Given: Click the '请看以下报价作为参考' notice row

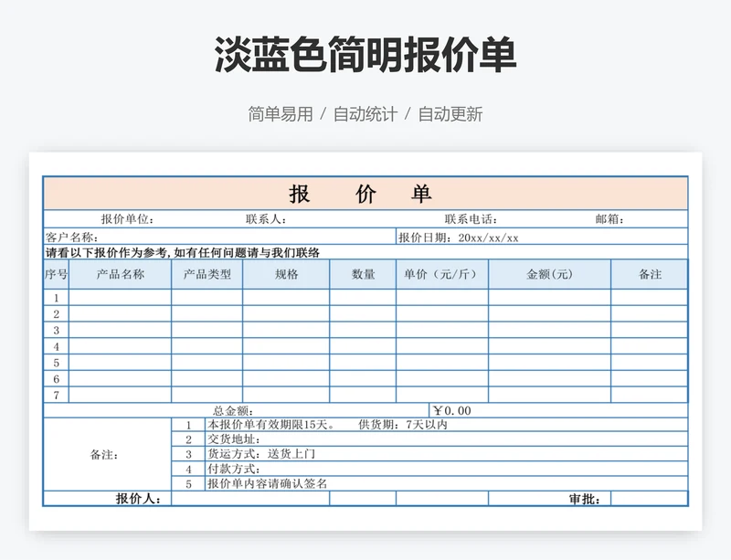Looking at the screenshot, I should [365, 252].
